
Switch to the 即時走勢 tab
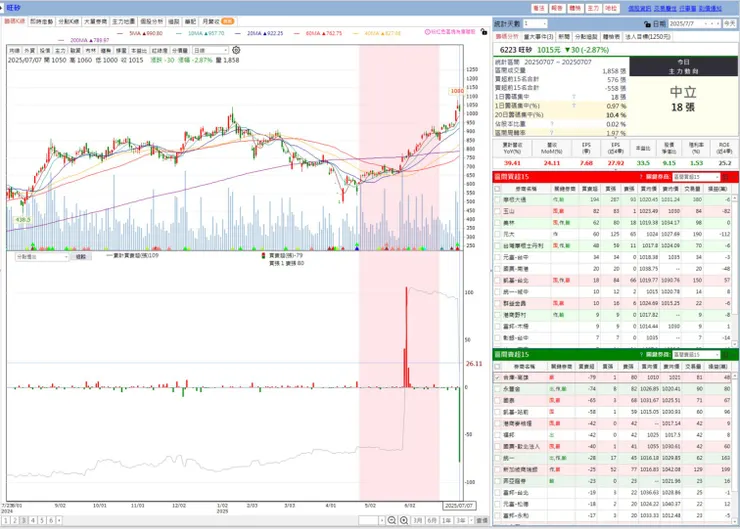(x=42, y=22)
